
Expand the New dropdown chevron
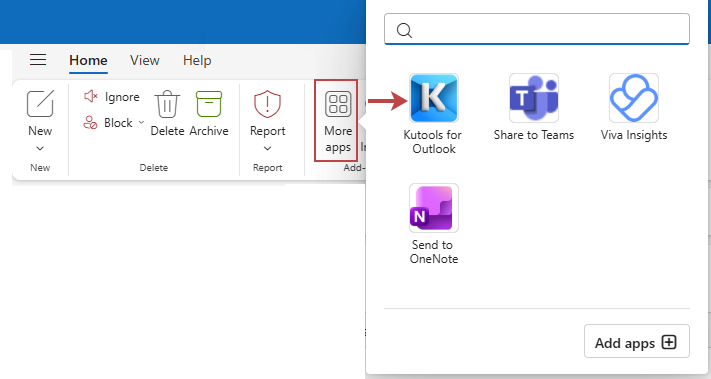[40, 148]
